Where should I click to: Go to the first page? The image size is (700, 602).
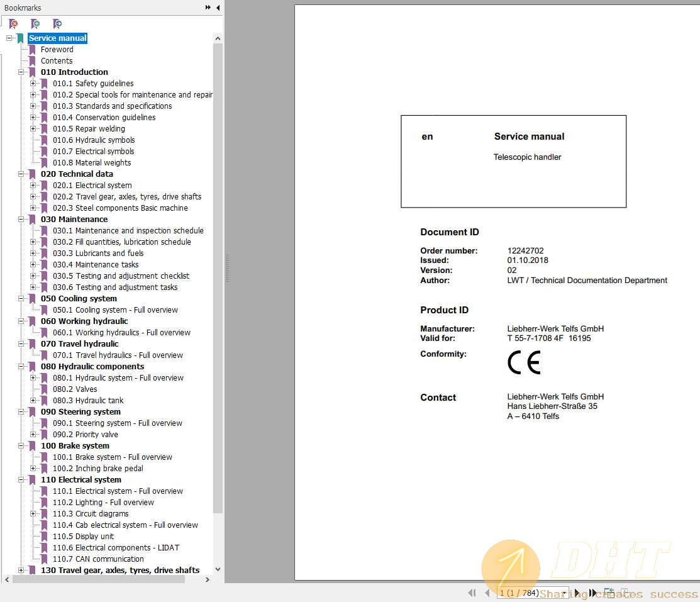pyautogui.click(x=472, y=593)
